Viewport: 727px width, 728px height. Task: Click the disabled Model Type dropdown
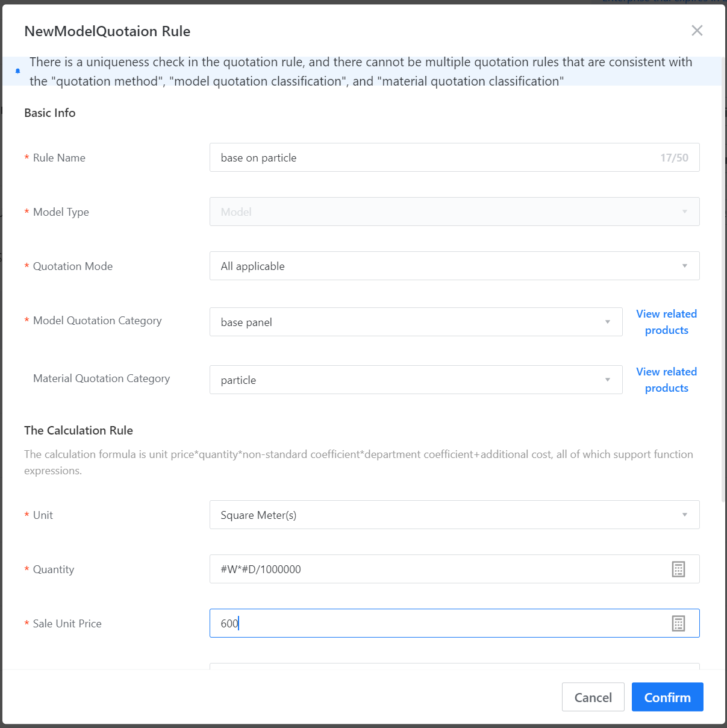click(454, 212)
